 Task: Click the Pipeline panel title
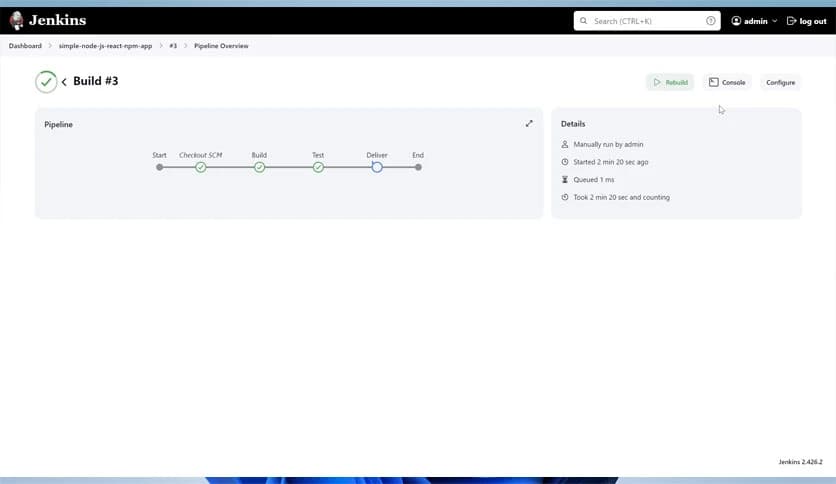click(59, 124)
